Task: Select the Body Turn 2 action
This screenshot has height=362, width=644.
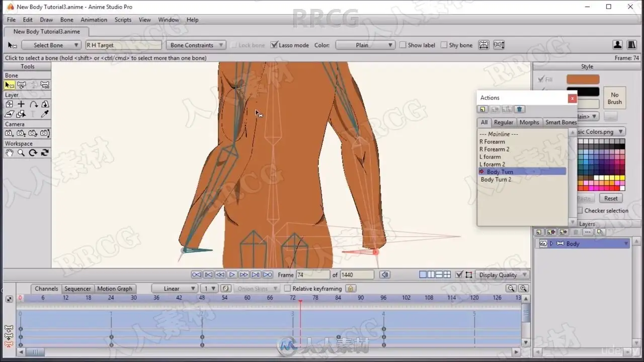Action: click(496, 179)
